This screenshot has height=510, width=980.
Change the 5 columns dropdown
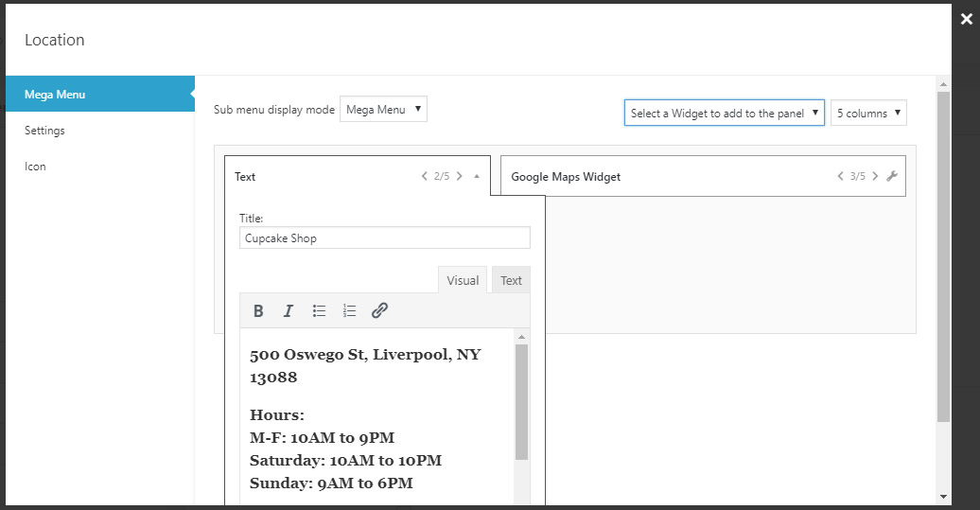[x=868, y=114]
